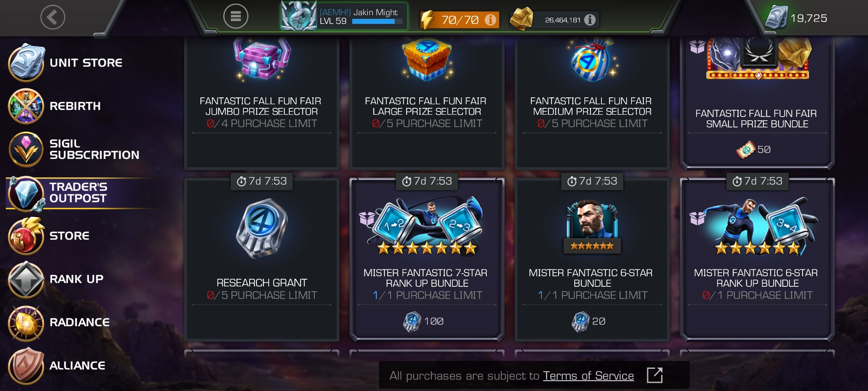The width and height of the screenshot is (868, 391).
Task: Open the Terms of Service link
Action: (x=588, y=376)
